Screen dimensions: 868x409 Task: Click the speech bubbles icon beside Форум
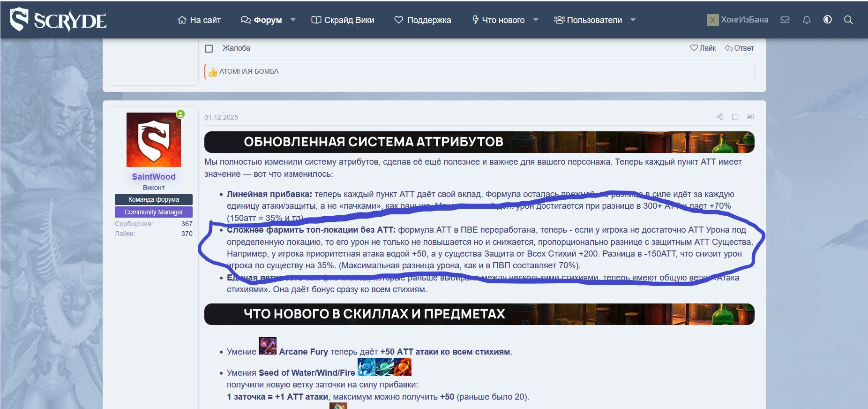[246, 20]
